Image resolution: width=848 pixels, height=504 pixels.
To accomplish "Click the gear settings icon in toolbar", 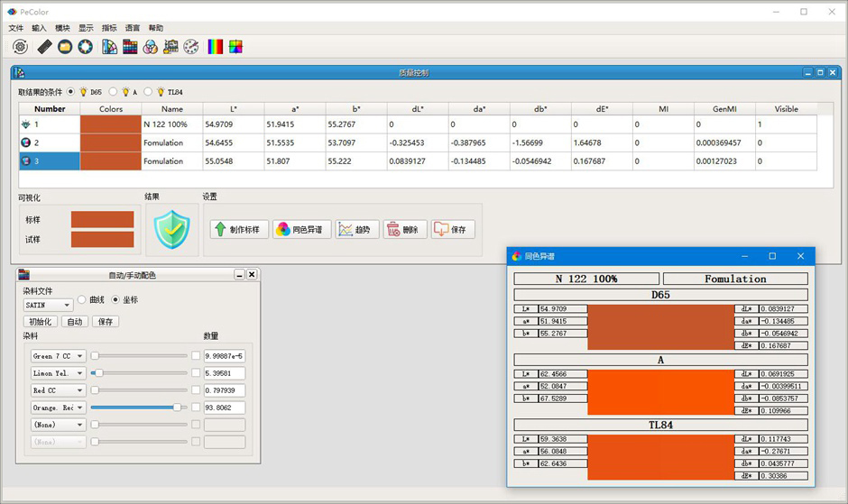I will point(20,47).
